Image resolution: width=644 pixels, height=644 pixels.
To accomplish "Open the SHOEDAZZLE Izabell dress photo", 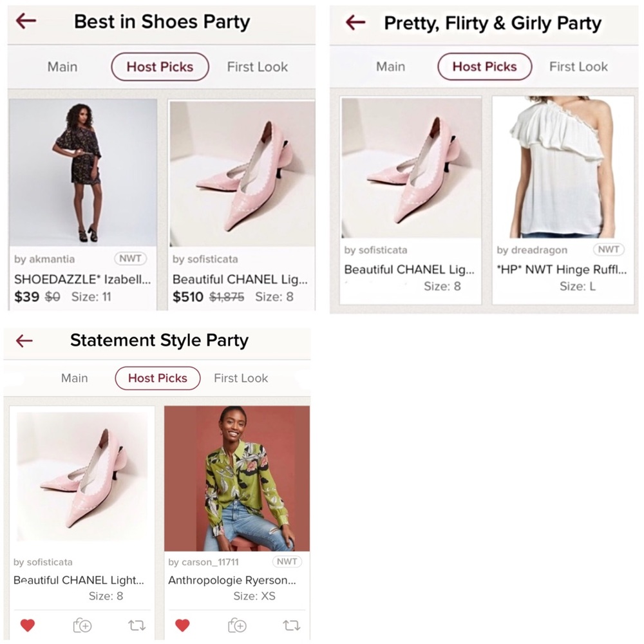I will [x=83, y=173].
